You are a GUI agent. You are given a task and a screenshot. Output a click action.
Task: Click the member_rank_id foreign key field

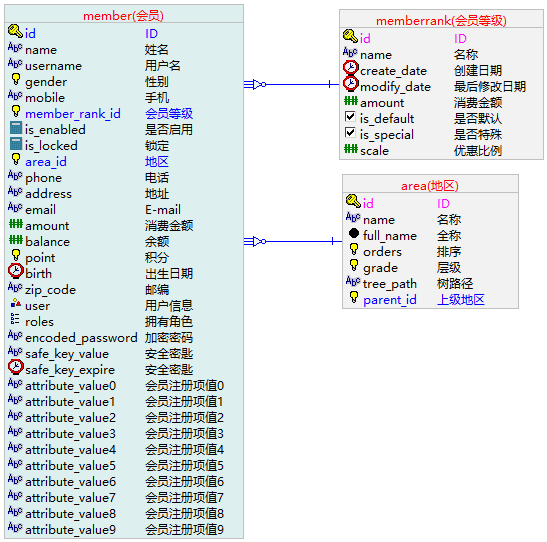point(73,114)
